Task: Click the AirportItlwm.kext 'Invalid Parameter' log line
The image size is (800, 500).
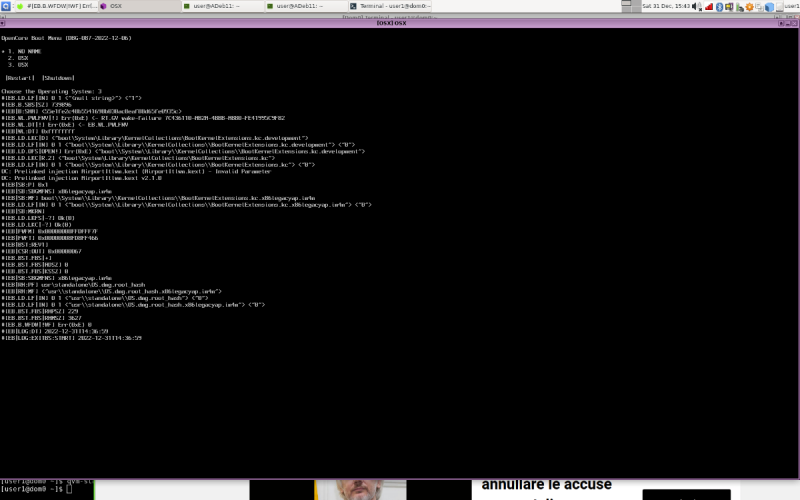Action: click(136, 171)
